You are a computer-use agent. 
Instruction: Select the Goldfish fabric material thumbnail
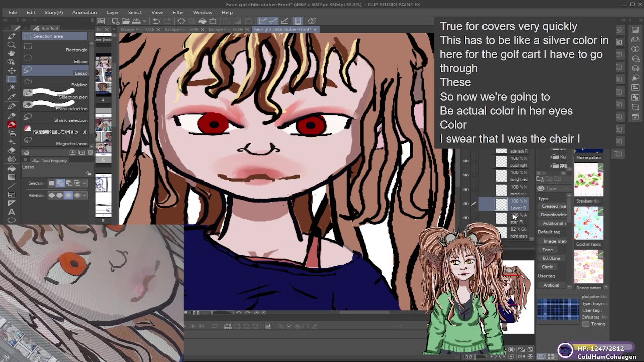(x=589, y=223)
